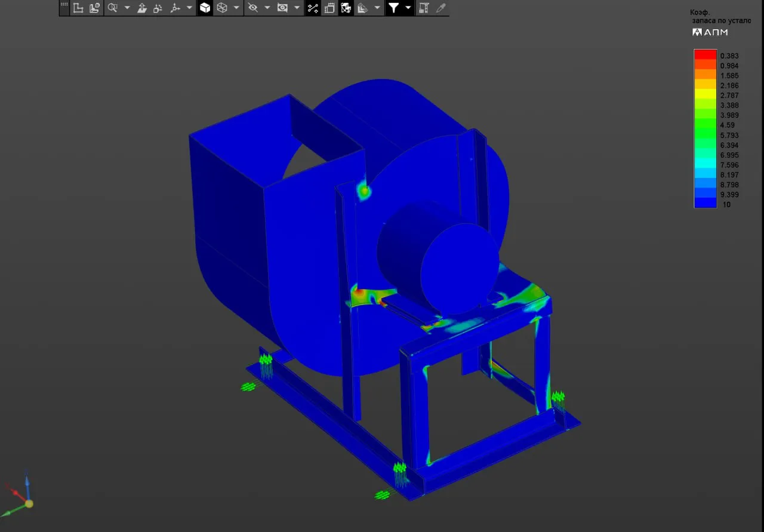Screen dimensions: 764x532
Task: Click the hide elements crossed-eye icon
Action: click(252, 8)
